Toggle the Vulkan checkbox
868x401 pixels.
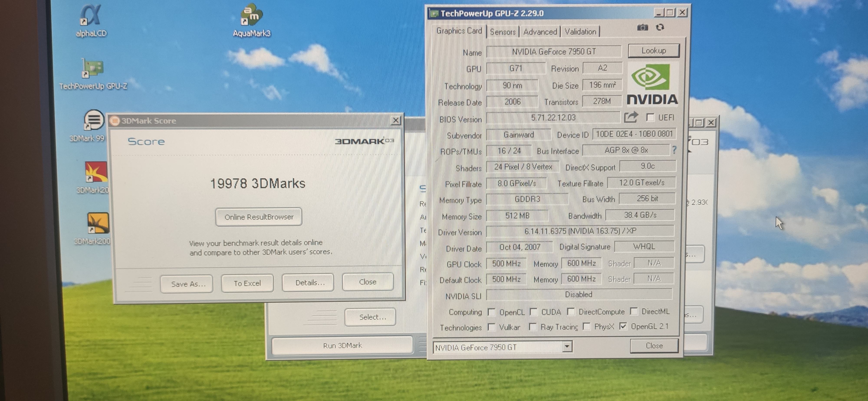point(491,327)
